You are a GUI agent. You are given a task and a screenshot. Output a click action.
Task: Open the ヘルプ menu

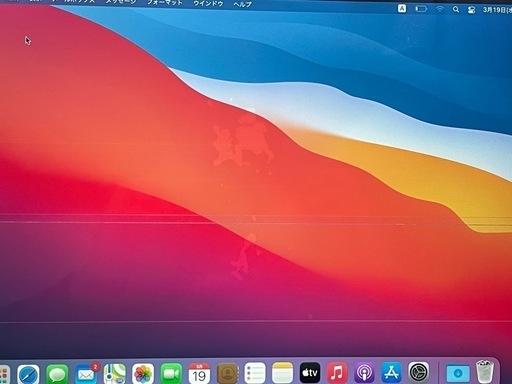[242, 4]
